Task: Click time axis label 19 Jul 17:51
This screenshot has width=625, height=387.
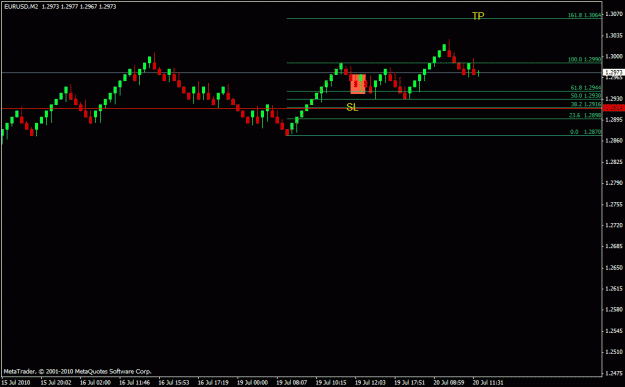Action: (x=409, y=383)
